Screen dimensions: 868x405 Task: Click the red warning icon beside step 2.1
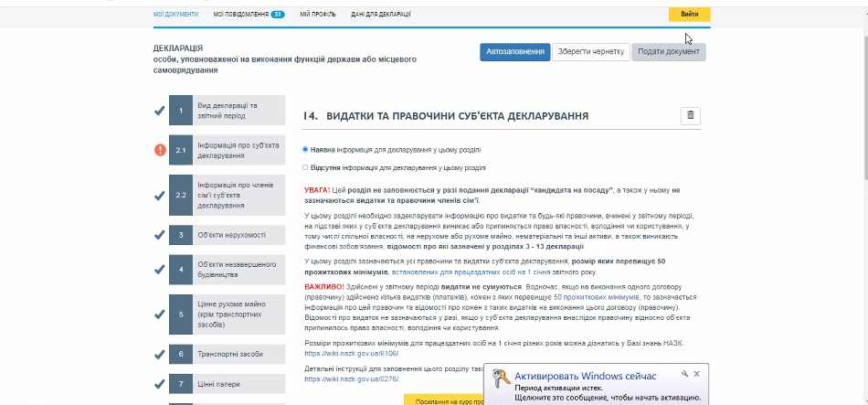pos(160,150)
